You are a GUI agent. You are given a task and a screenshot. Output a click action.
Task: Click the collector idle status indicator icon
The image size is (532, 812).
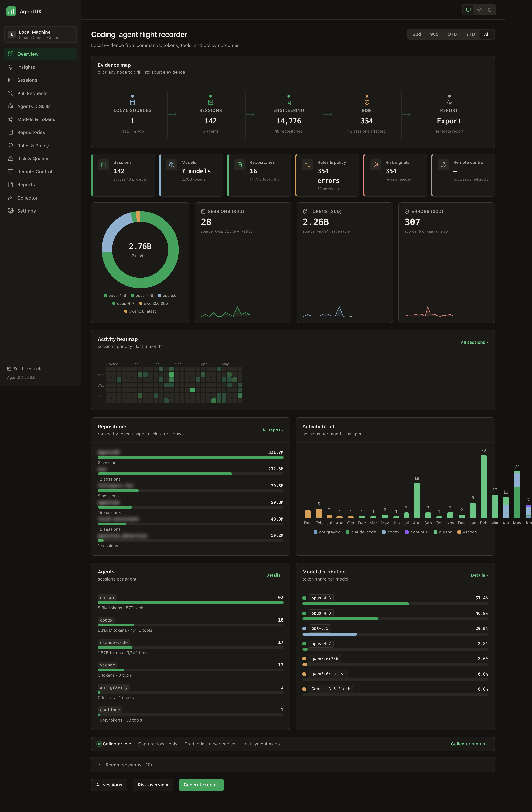coord(99,744)
